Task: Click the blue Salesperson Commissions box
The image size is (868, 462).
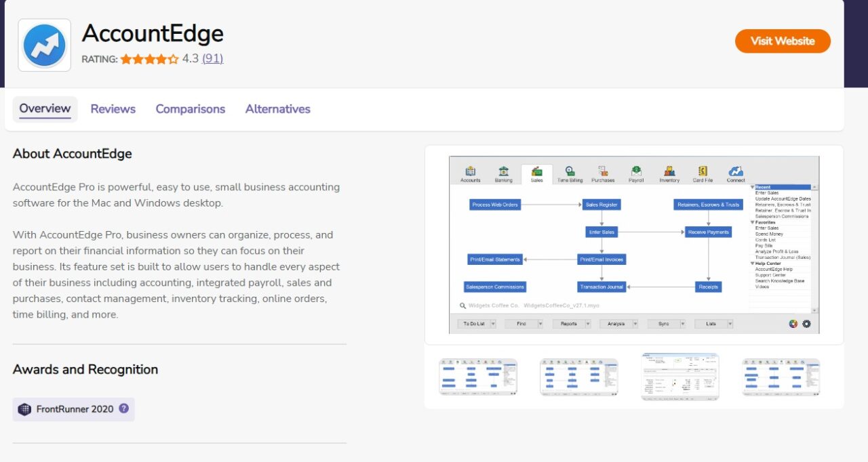Action: 496,287
